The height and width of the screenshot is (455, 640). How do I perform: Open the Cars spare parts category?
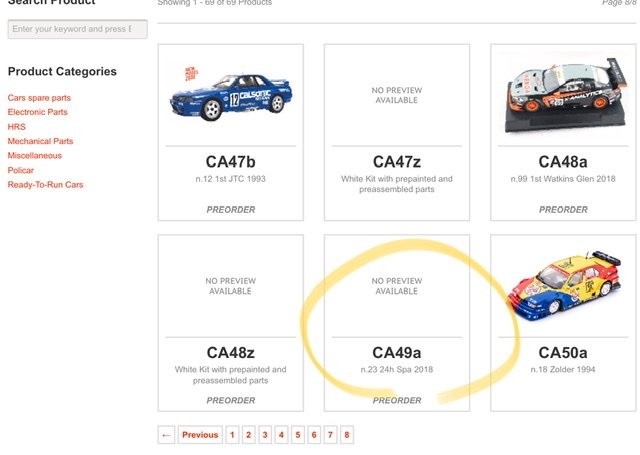39,98
